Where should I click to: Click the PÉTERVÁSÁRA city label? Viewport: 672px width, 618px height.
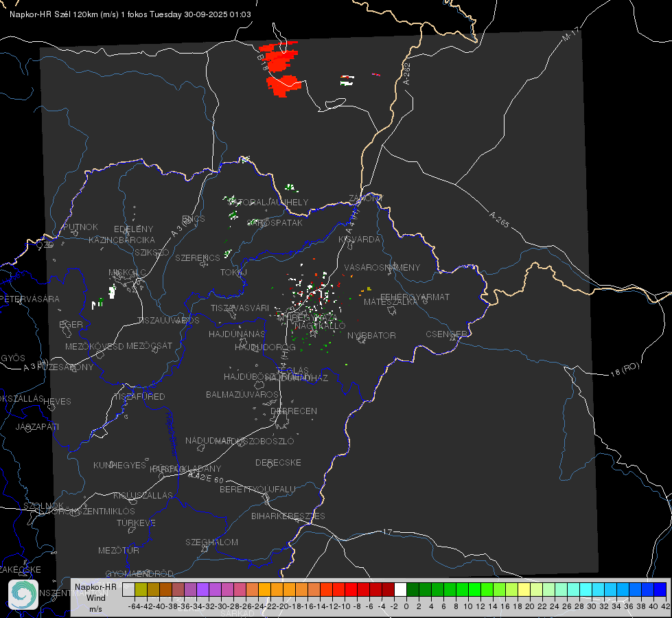click(x=30, y=299)
